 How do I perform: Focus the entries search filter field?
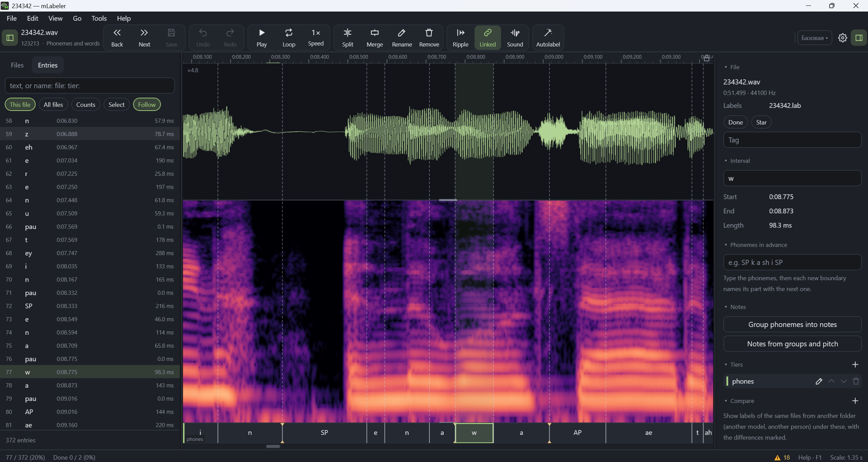point(90,85)
